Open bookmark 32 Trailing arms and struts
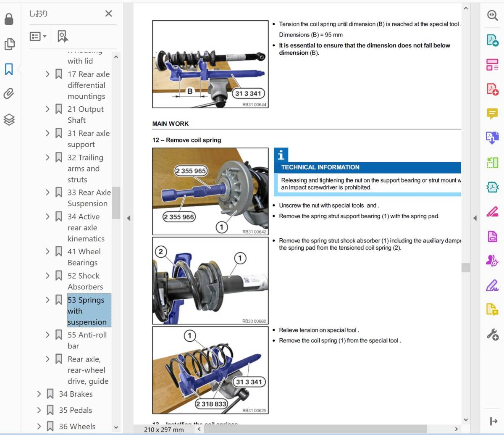504x435 pixels. click(x=85, y=168)
